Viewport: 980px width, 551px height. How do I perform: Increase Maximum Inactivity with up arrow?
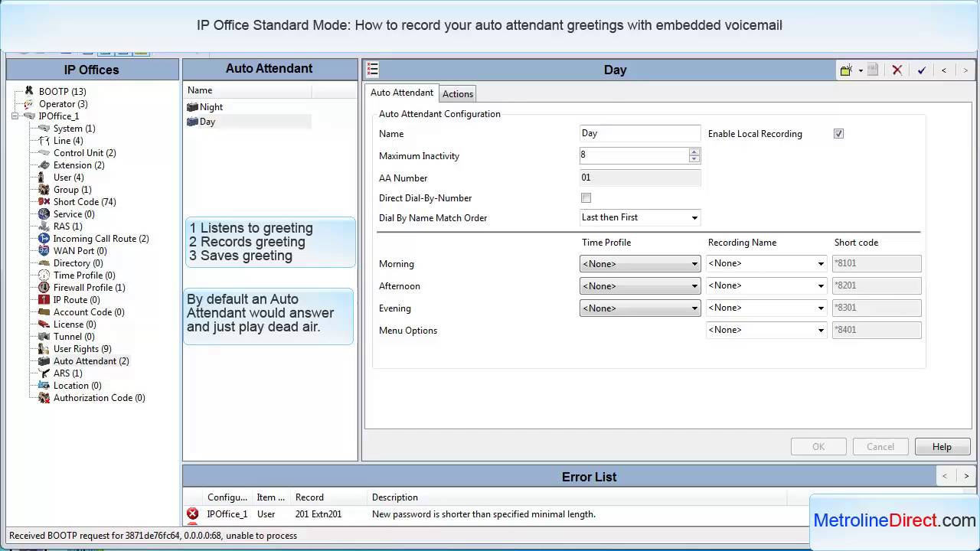click(x=694, y=152)
